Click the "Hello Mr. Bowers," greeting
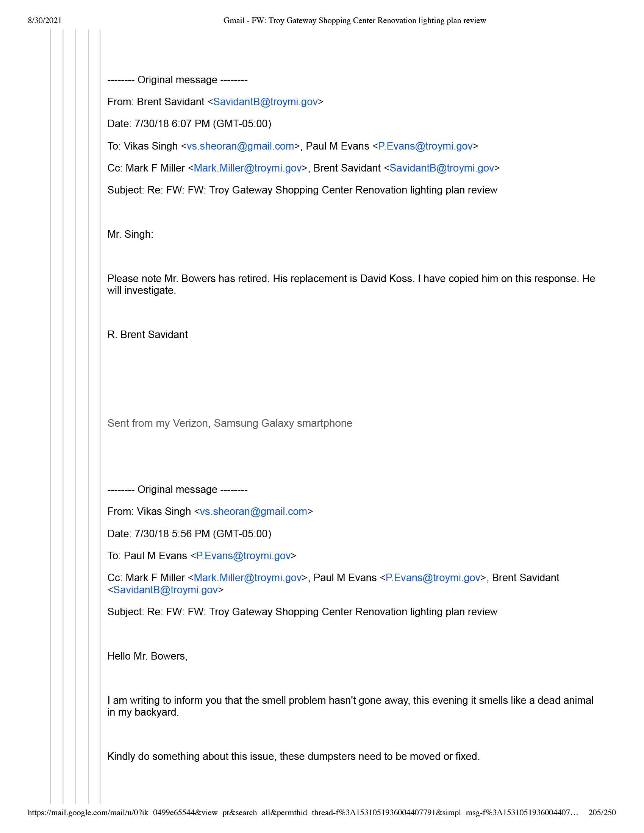Viewport: 644px width, 833px height. pyautogui.click(x=147, y=656)
